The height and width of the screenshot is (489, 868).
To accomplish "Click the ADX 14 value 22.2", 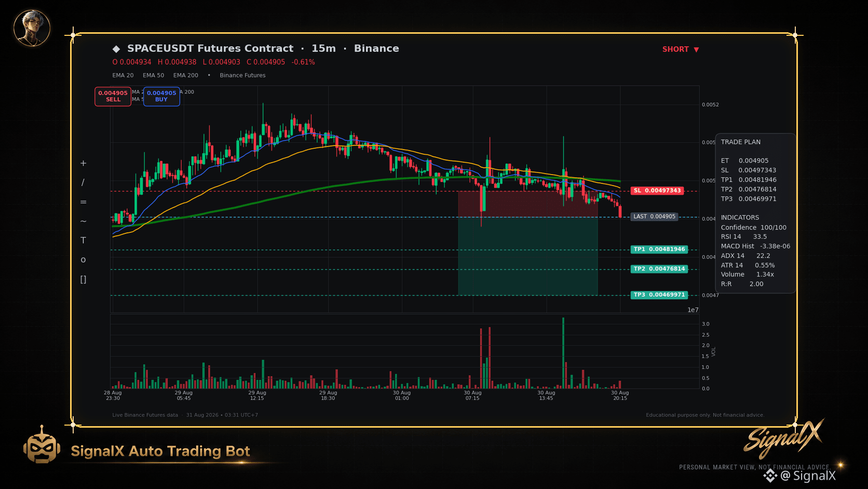I will (763, 256).
